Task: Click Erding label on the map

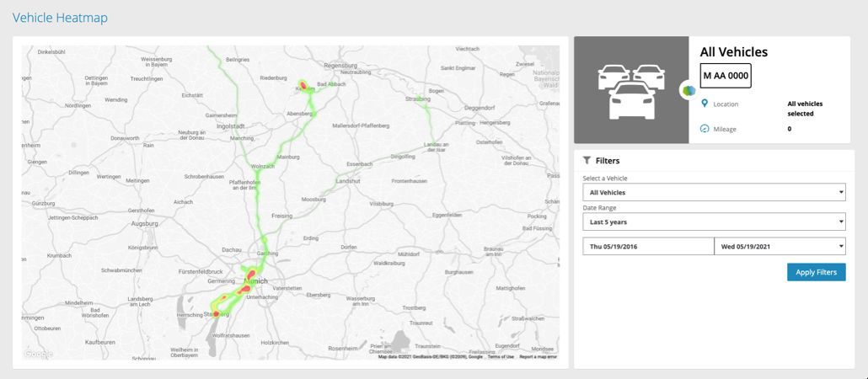Action: 311,238
